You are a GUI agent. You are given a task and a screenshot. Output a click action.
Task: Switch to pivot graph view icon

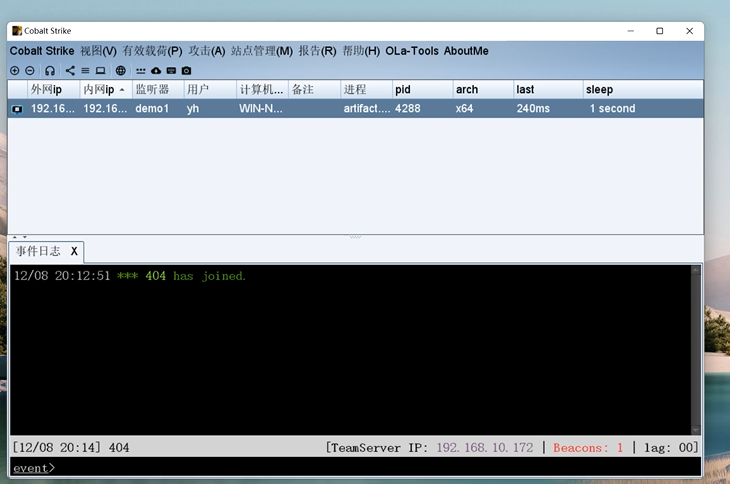tap(70, 71)
